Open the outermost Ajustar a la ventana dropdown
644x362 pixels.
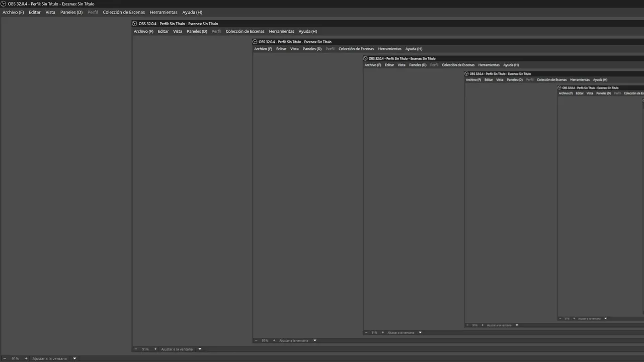(49, 358)
